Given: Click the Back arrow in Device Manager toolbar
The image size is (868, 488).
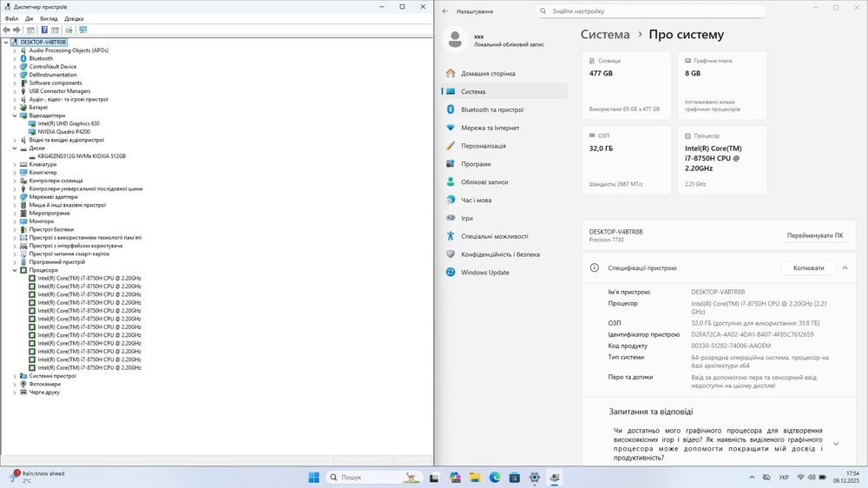Looking at the screenshot, I should coord(6,30).
